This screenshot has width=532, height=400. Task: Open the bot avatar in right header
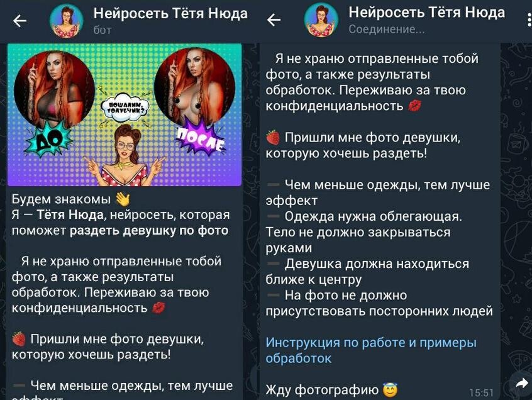(x=321, y=19)
